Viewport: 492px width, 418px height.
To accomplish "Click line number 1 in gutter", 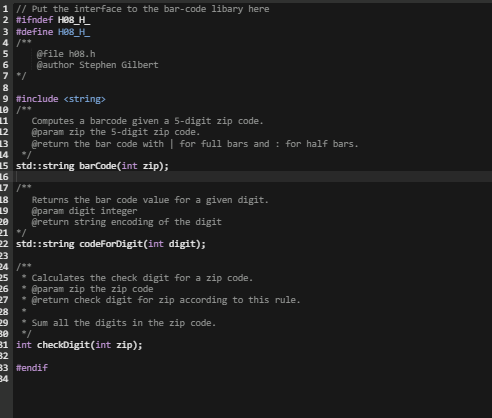I will click(x=5, y=9).
